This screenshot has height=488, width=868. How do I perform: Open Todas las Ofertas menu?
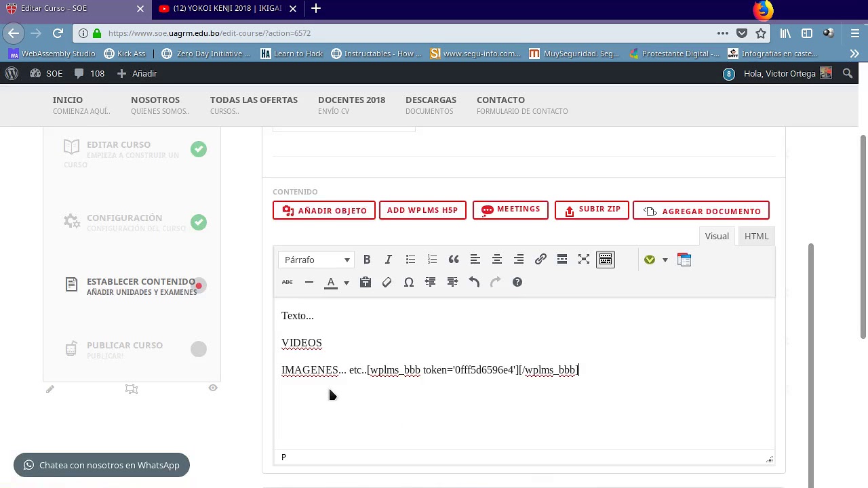(x=254, y=105)
